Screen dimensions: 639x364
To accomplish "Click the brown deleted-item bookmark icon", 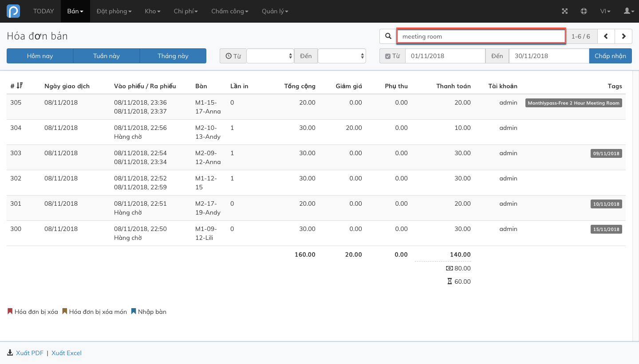I will (x=64, y=311).
